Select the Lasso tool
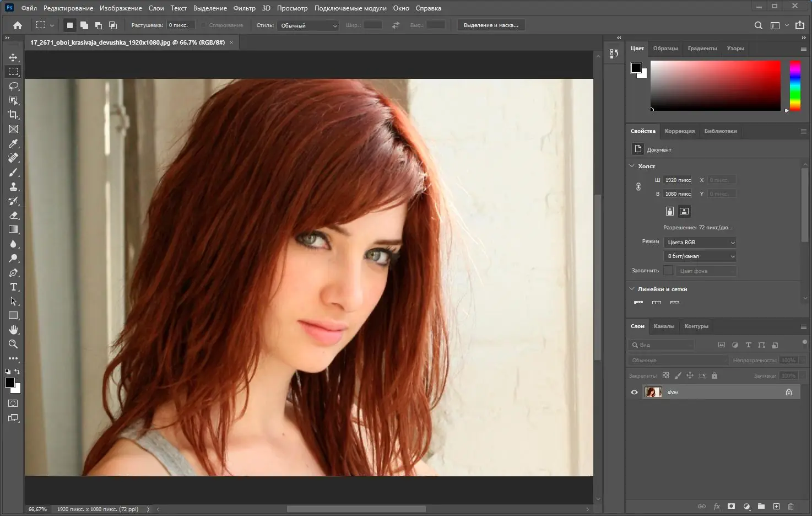 point(13,86)
